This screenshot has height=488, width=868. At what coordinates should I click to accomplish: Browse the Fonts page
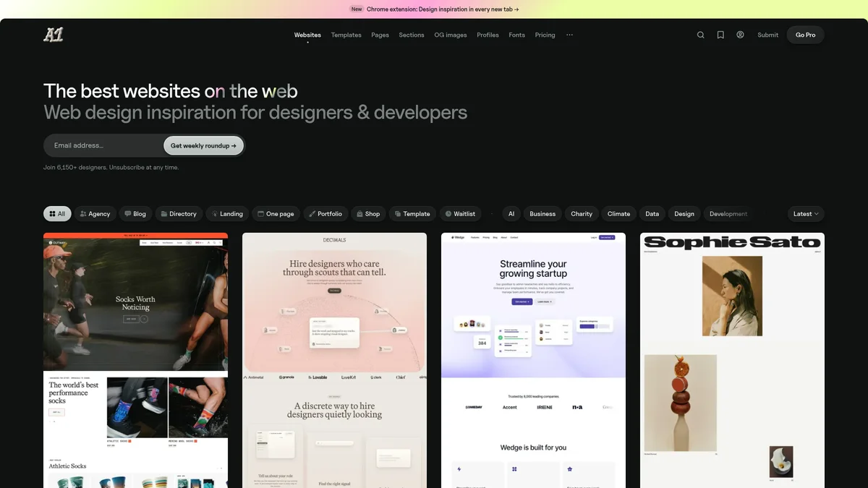(517, 35)
